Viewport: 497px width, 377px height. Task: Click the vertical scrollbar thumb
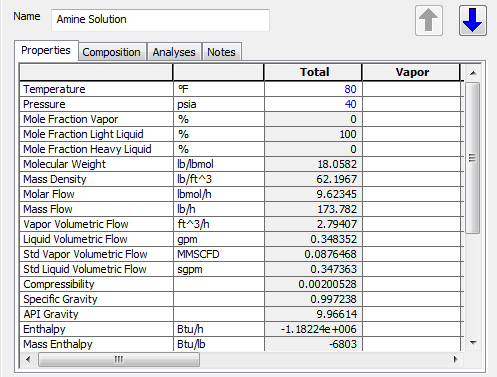(473, 158)
